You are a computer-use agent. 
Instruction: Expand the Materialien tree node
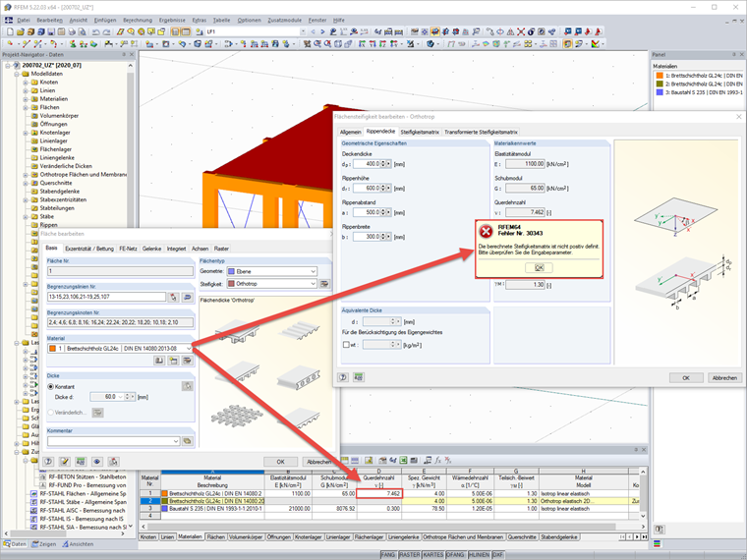26,99
